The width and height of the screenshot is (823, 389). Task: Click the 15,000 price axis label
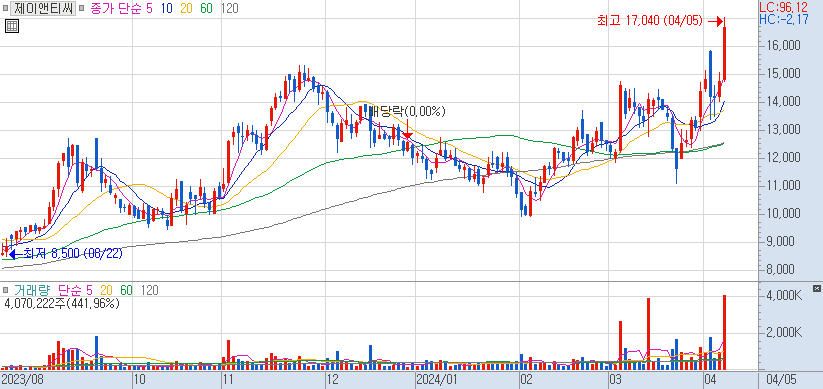coord(783,73)
